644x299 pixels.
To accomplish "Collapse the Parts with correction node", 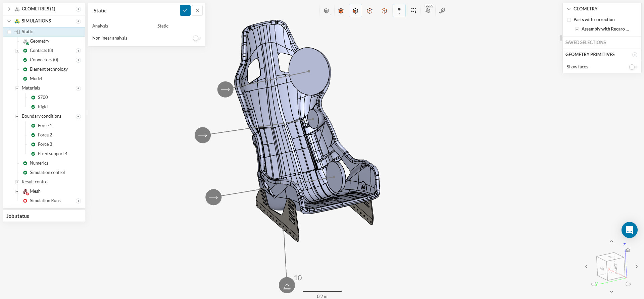I will (x=569, y=20).
